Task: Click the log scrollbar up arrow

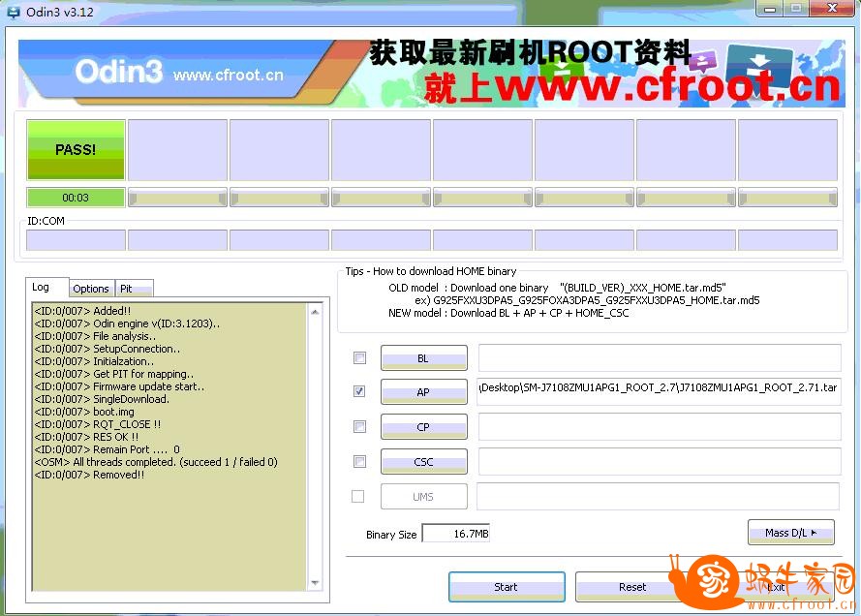Action: (315, 312)
